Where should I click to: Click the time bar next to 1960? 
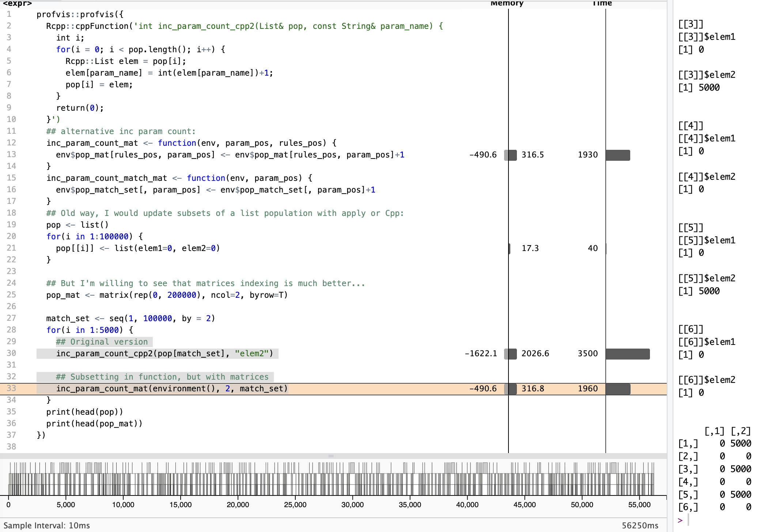coord(618,389)
